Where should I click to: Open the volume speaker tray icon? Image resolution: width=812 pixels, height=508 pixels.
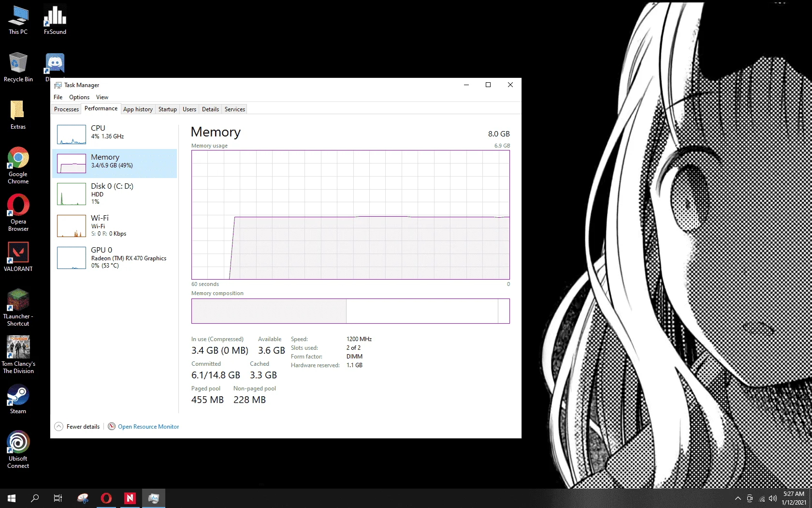point(773,498)
